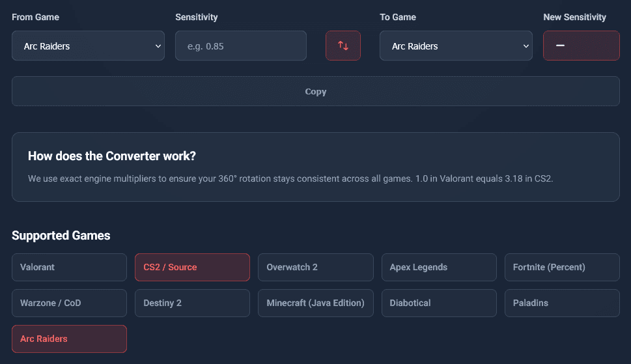Toggle the highlighted Arc Raiders game button
Image resolution: width=631 pixels, height=364 pixels.
point(69,339)
